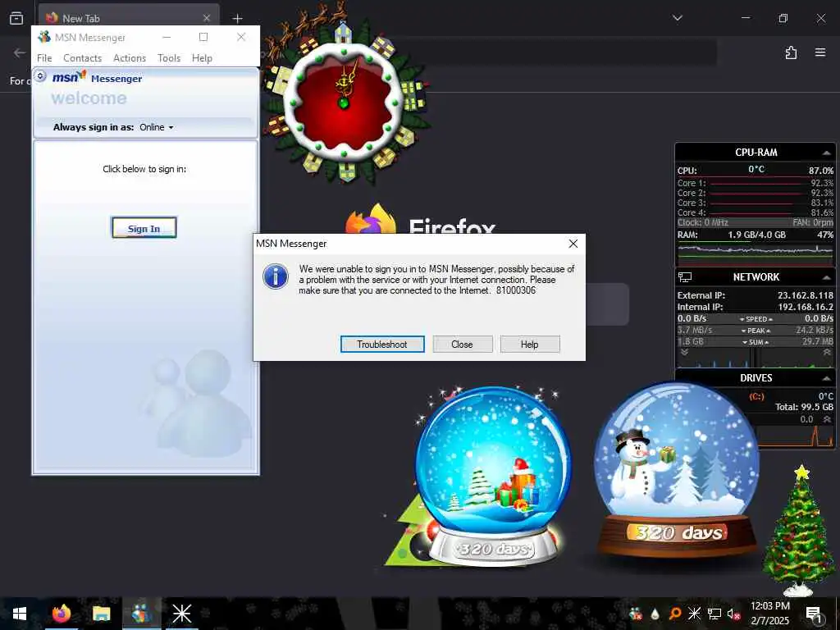Close the New Tab tab in Firefox

207,18
